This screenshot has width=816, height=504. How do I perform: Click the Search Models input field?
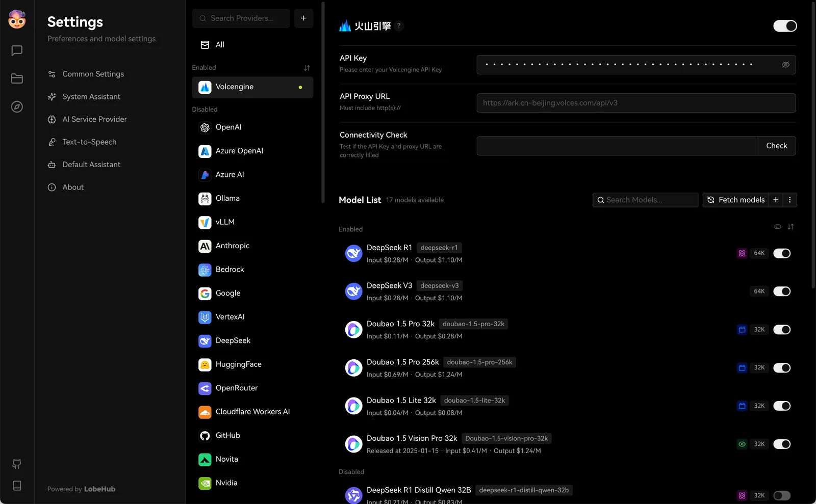(x=645, y=200)
